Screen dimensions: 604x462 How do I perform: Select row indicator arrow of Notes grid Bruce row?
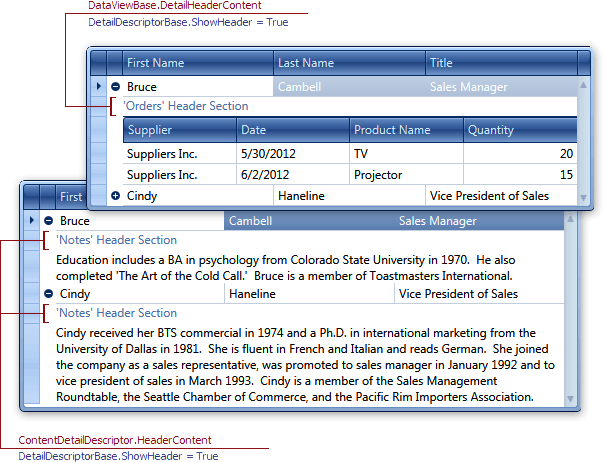click(32, 220)
